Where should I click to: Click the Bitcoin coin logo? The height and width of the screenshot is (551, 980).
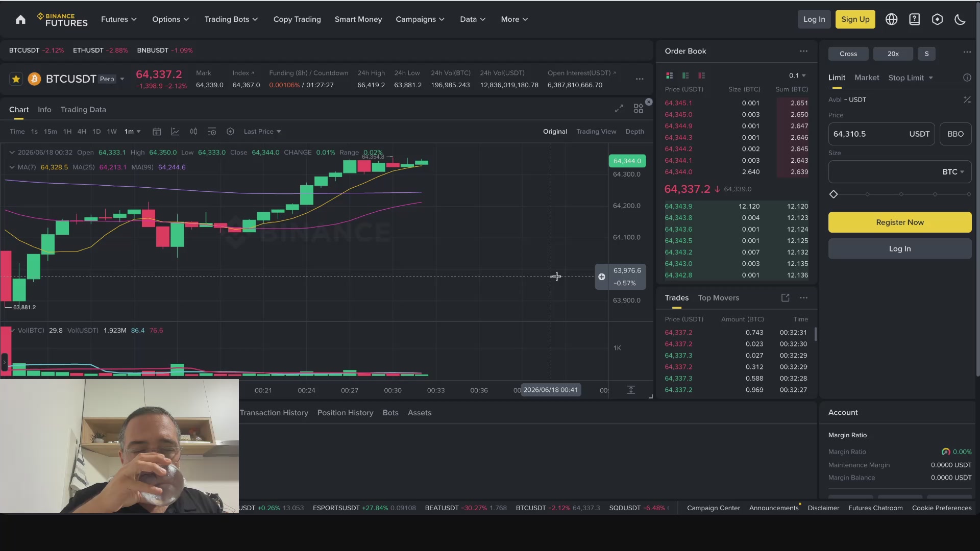pos(34,79)
